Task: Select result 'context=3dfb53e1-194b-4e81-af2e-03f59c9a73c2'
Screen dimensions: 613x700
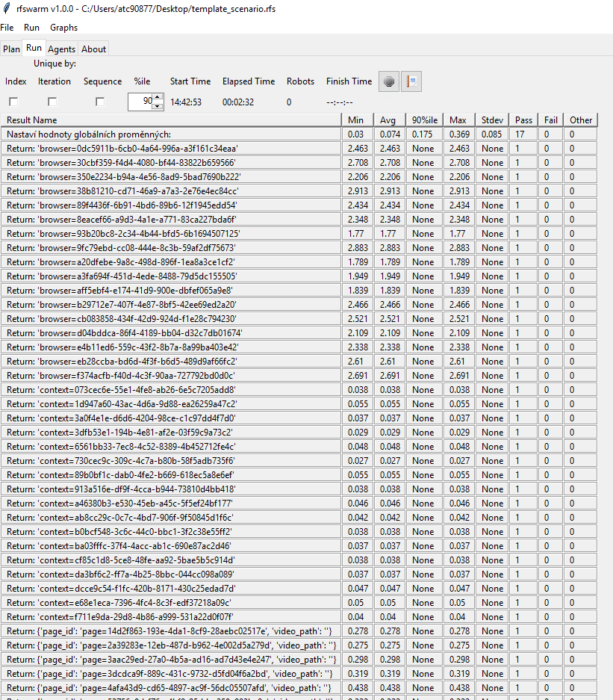Action: (x=171, y=433)
